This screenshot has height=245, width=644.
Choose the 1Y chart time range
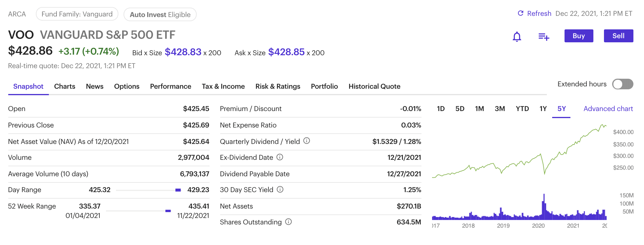point(543,109)
